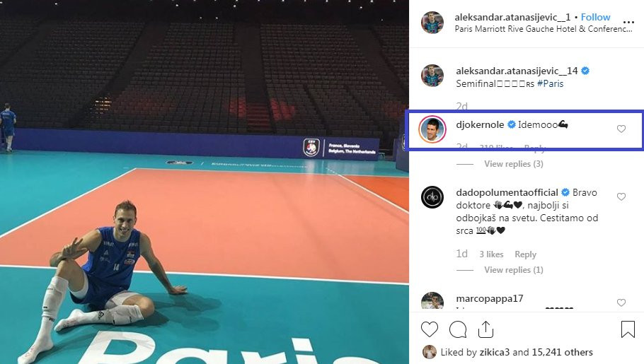The height and width of the screenshot is (364, 644).
Task: Open the comment bubble icon
Action: click(x=458, y=329)
